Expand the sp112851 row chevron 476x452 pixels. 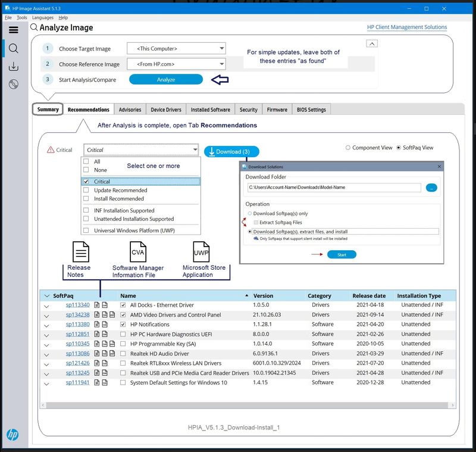click(x=46, y=335)
